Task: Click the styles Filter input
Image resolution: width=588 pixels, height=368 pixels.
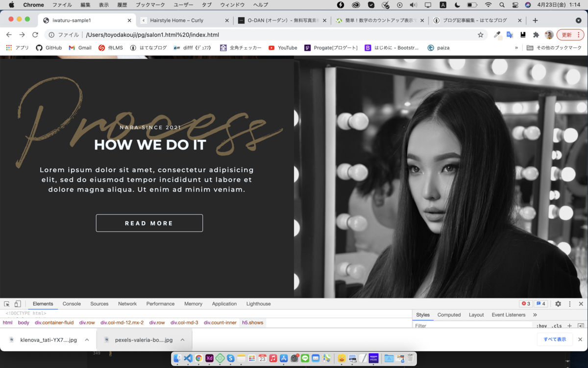Action: coord(473,325)
